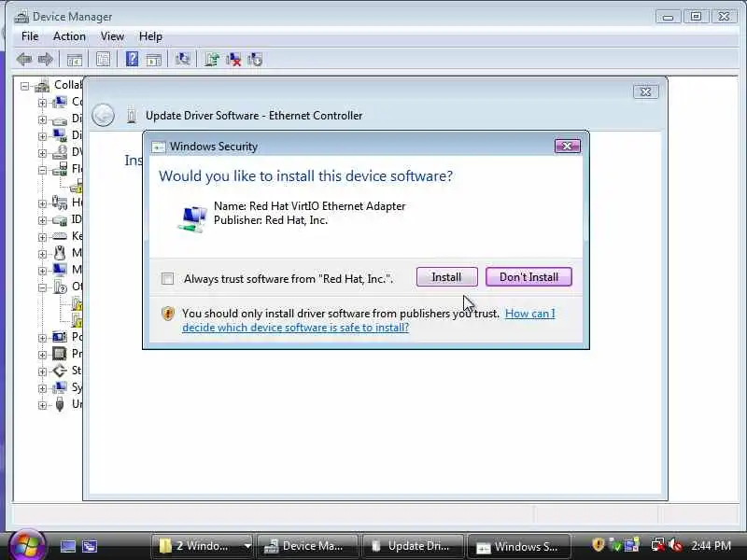Select the USB controllers plug icon

pos(60,404)
